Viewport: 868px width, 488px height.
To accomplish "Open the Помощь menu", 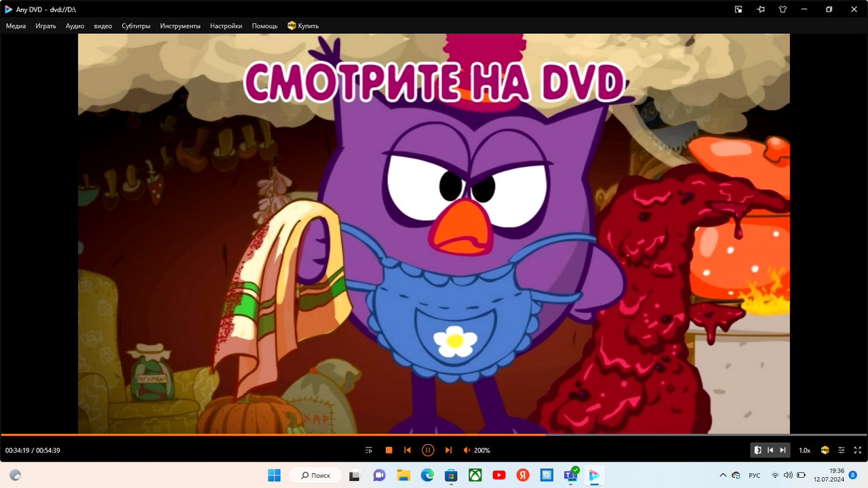I will coord(265,26).
